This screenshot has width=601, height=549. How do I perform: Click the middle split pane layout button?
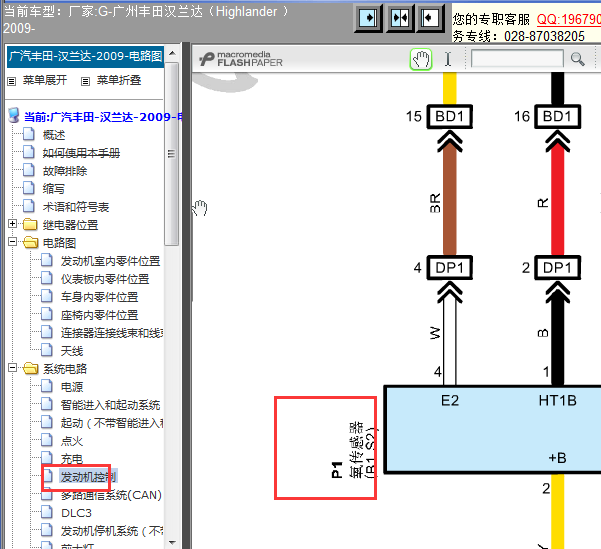399,18
